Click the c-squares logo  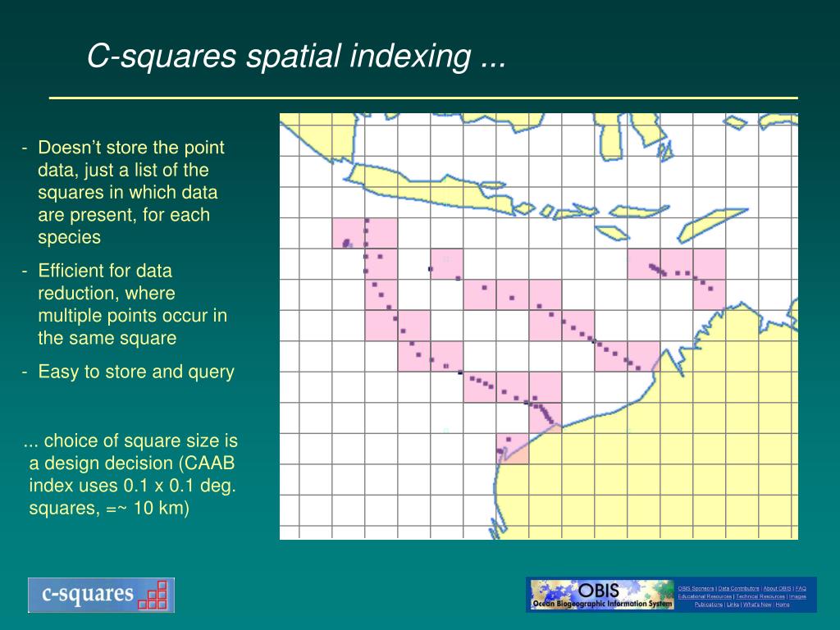[x=101, y=595]
